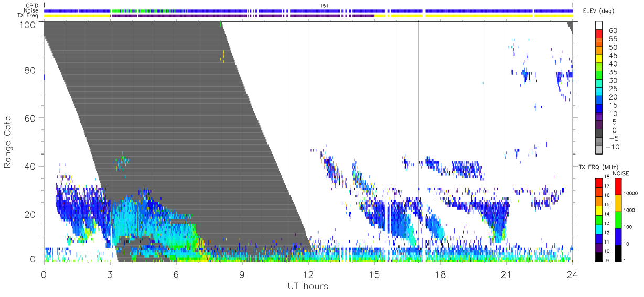Click TX FRQ colorbar label "18"

pos(608,178)
